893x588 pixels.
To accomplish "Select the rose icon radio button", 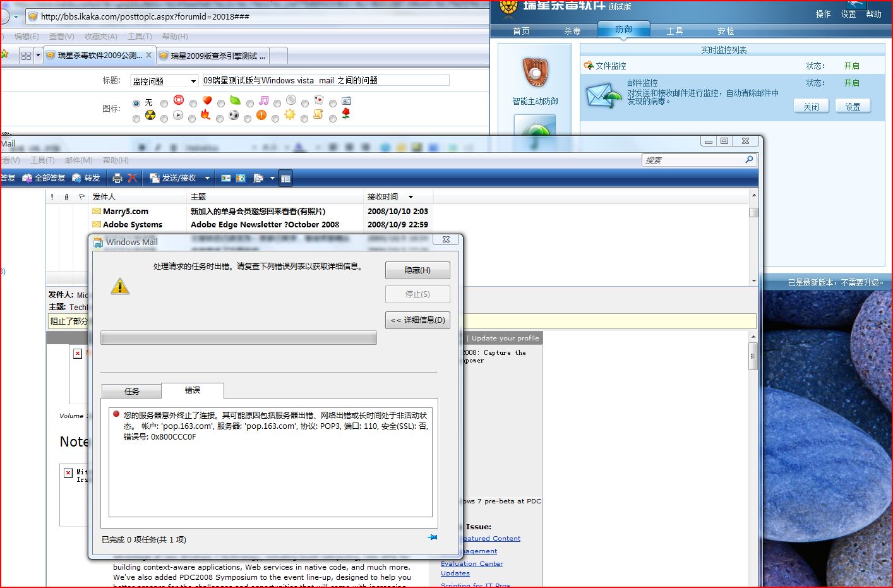I will pyautogui.click(x=333, y=118).
